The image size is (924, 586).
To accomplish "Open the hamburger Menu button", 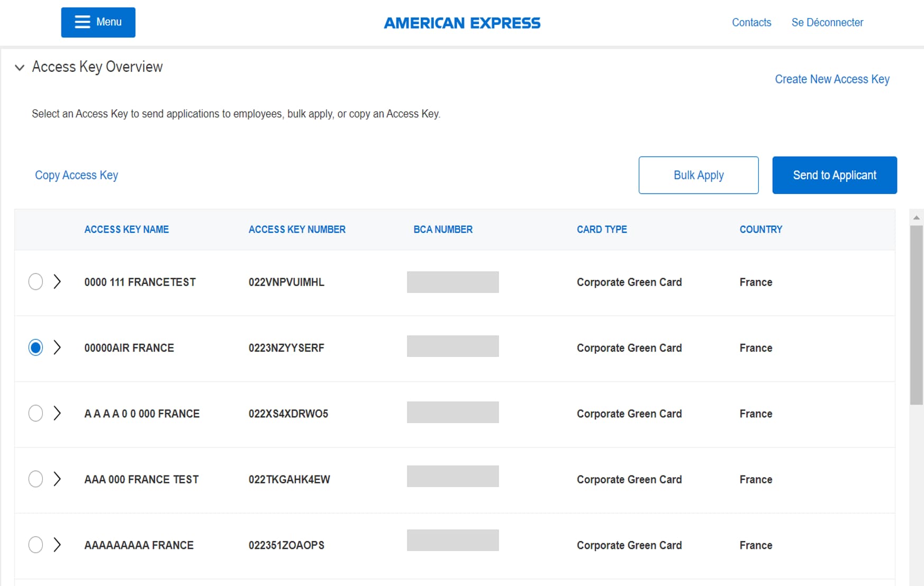I will coord(98,22).
